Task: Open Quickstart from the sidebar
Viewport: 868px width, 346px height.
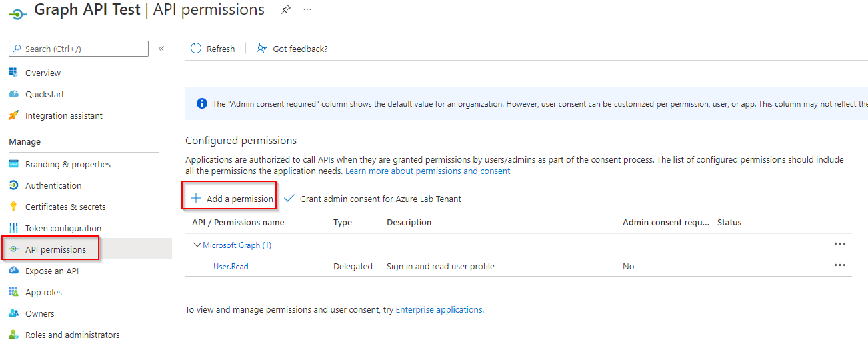Action: click(45, 94)
